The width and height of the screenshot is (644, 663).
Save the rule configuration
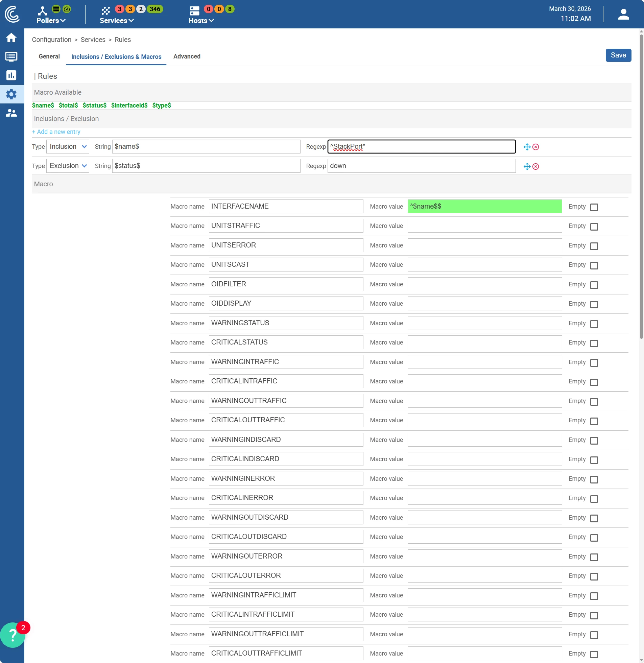click(x=618, y=55)
